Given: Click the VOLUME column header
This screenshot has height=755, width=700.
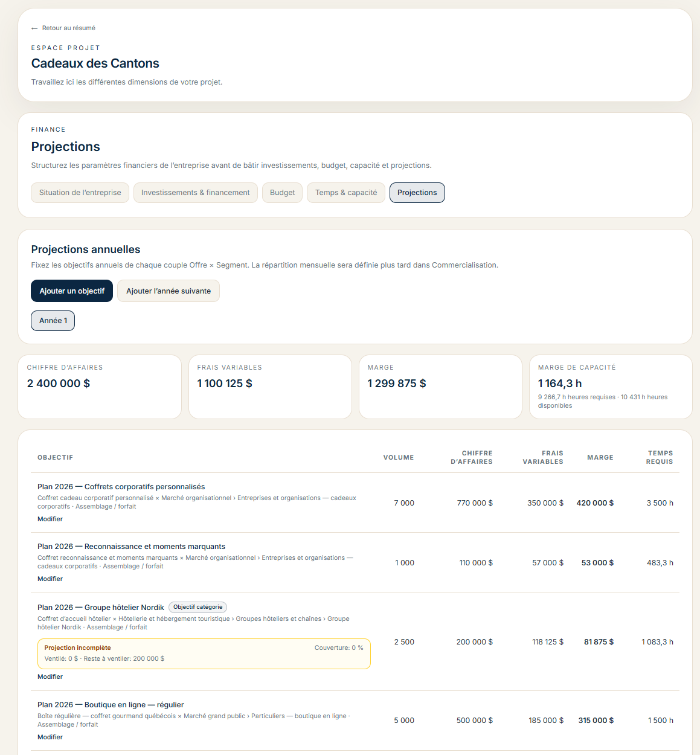Looking at the screenshot, I should pos(399,458).
